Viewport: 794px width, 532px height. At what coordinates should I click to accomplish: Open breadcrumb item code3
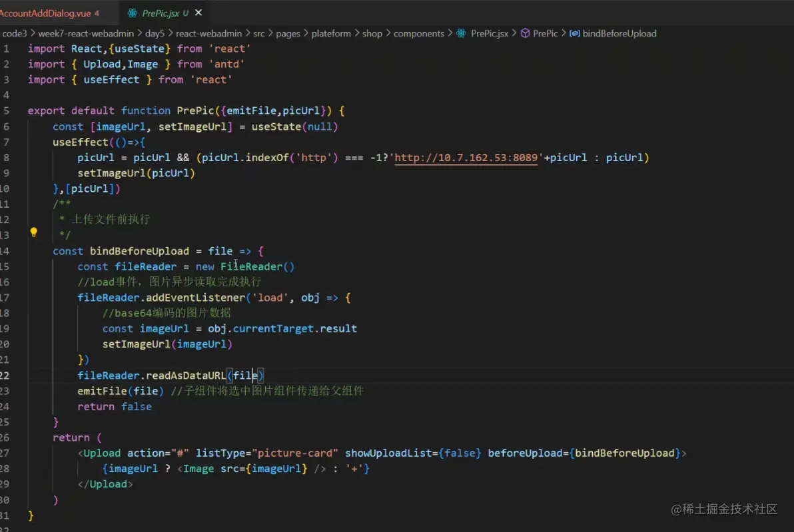click(x=14, y=33)
